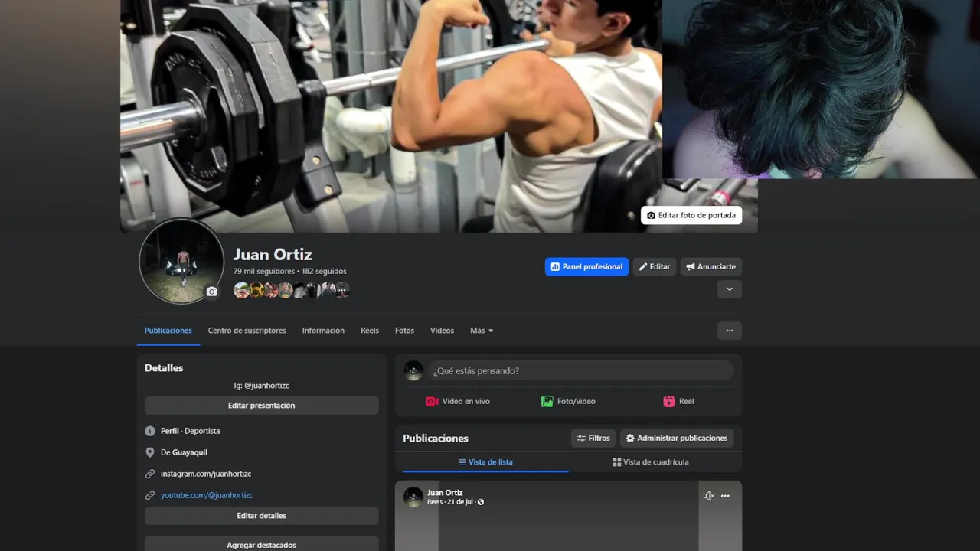This screenshot has height=551, width=980.
Task: Switch to the Publicaciones tab
Action: click(x=168, y=331)
